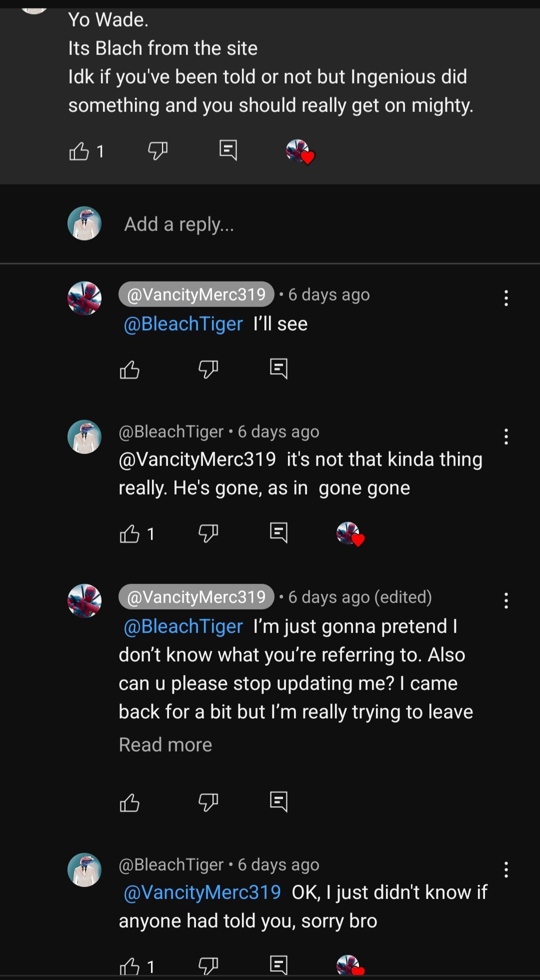Dislike the "gone gone" reply
Screen dimensions: 540x980
pos(208,533)
